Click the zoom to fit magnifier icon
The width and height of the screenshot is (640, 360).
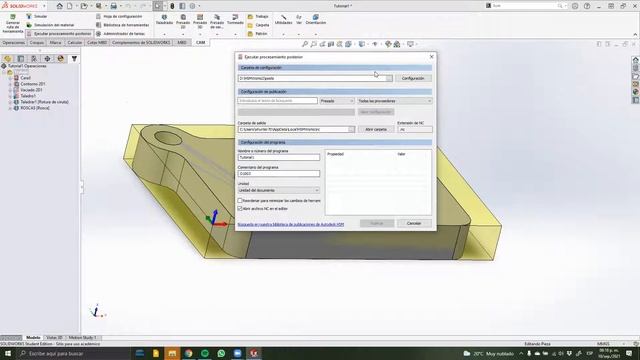pos(304,44)
